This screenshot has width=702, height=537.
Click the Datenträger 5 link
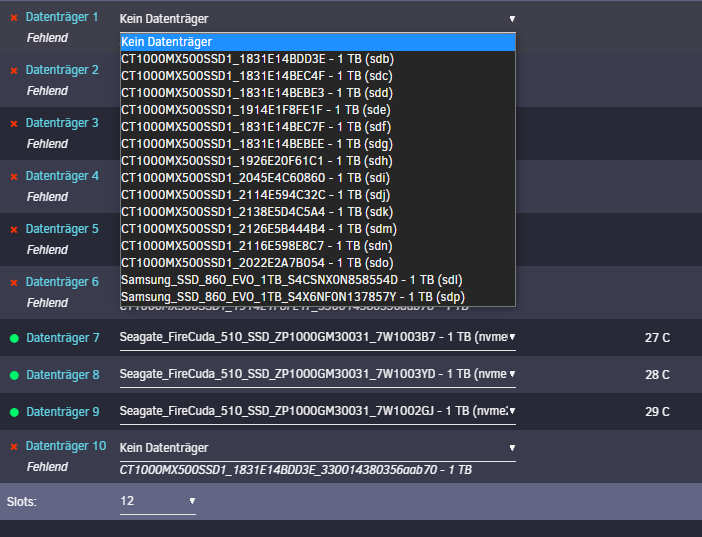pyautogui.click(x=62, y=228)
